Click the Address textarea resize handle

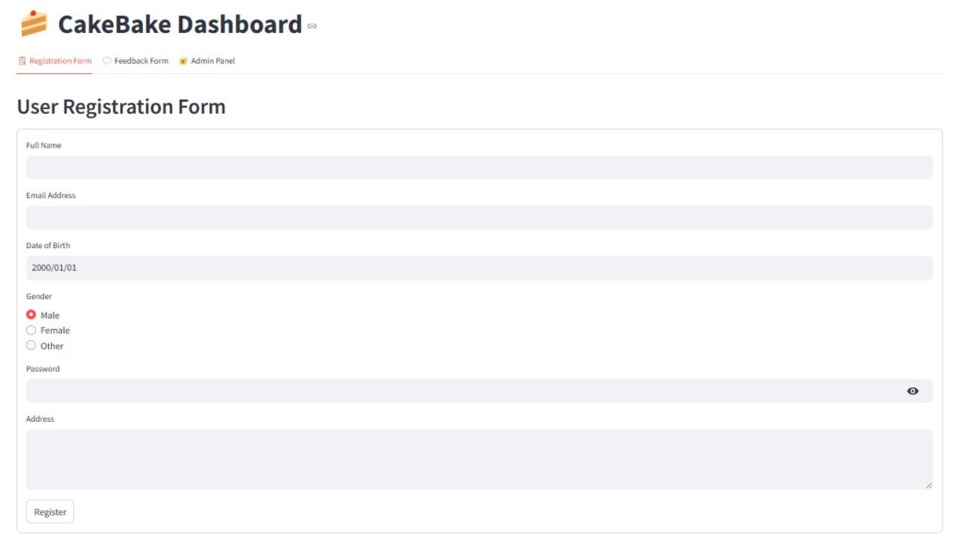tap(926, 486)
